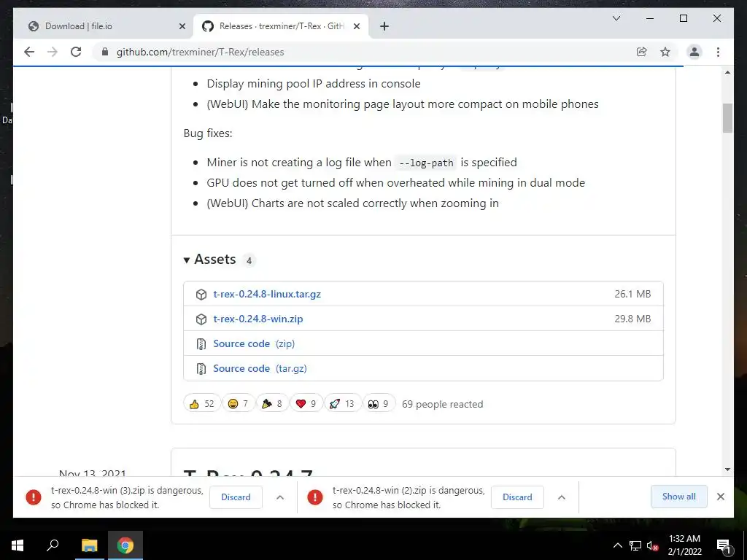Open the Chrome profile avatar
This screenshot has width=747, height=560.
694,52
